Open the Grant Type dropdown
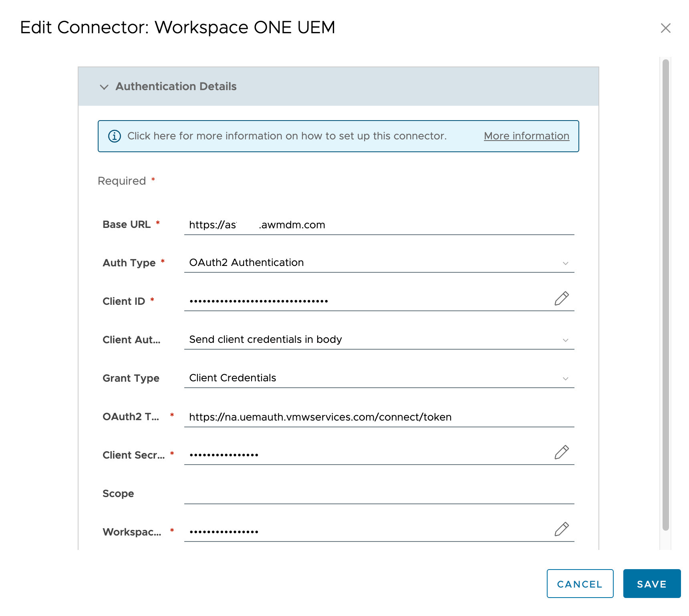Screen dimensions: 689x616 (x=566, y=378)
